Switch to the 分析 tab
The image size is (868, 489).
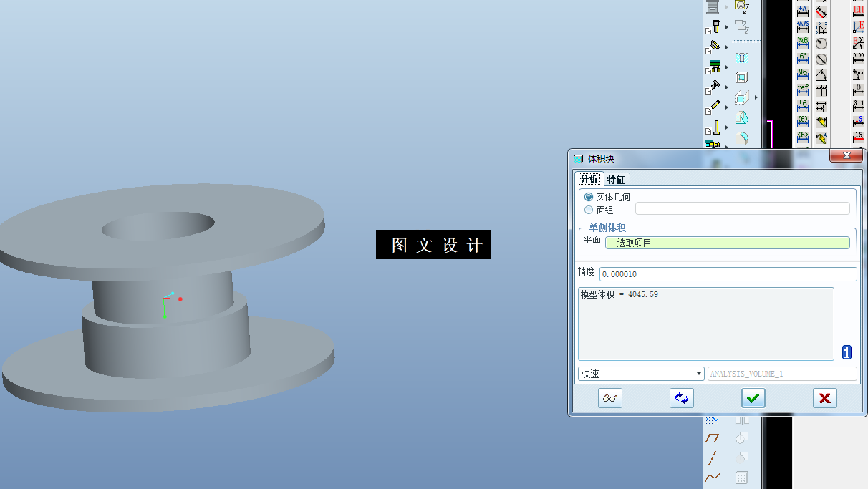pos(589,179)
